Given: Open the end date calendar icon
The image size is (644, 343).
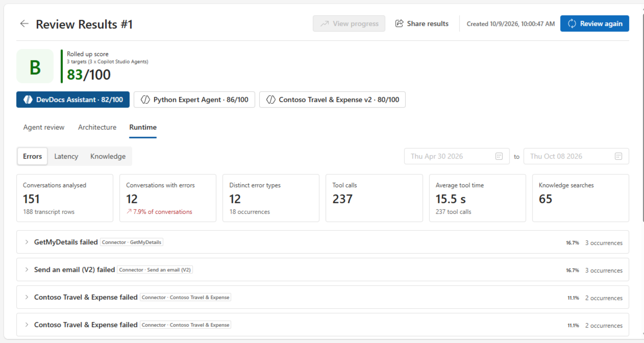Looking at the screenshot, I should (618, 156).
